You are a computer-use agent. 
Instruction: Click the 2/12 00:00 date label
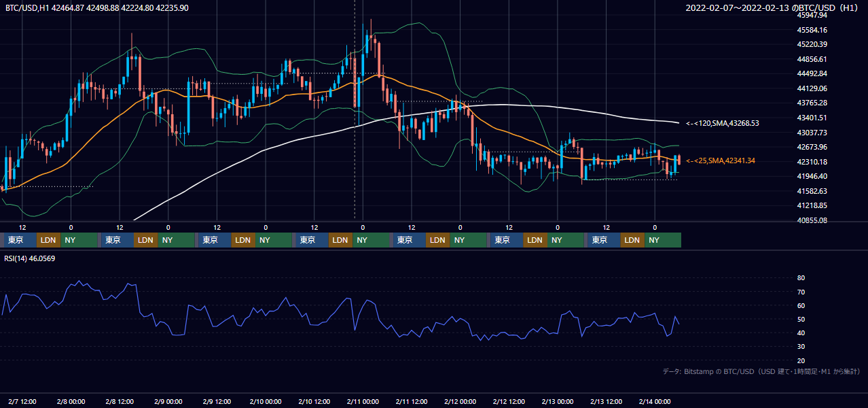coord(460,401)
